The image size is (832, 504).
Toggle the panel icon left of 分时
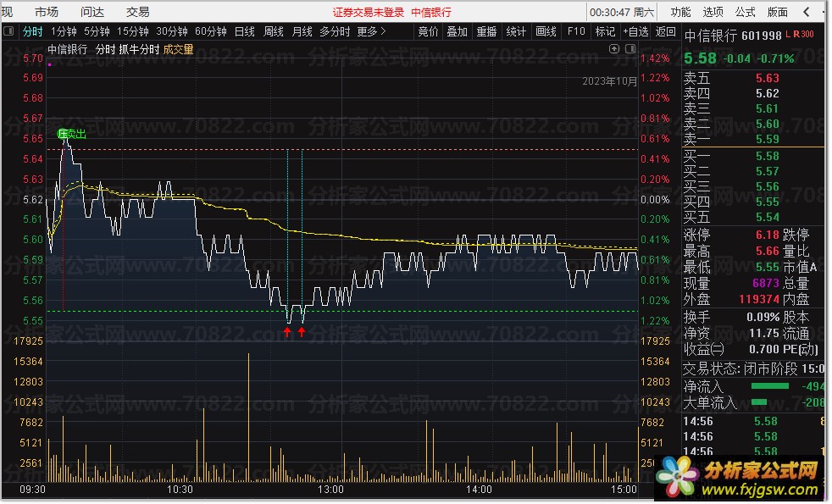click(x=8, y=31)
